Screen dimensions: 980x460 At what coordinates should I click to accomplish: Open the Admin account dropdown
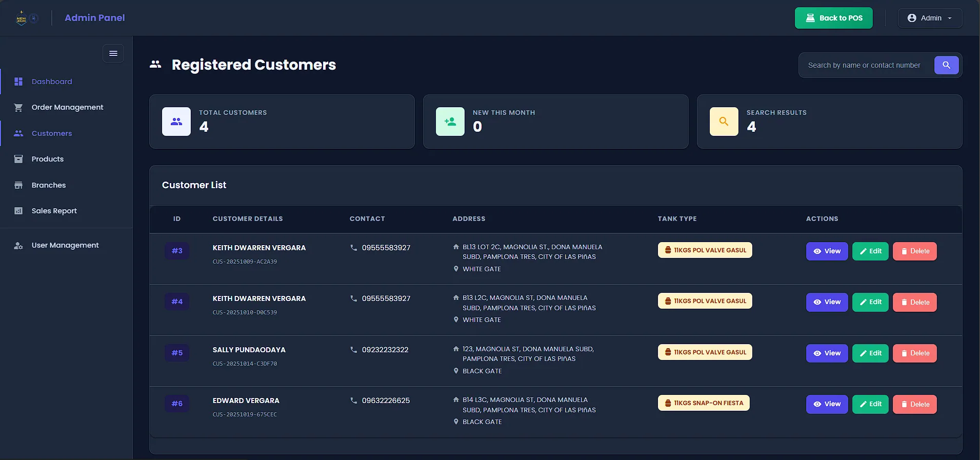[x=930, y=18]
